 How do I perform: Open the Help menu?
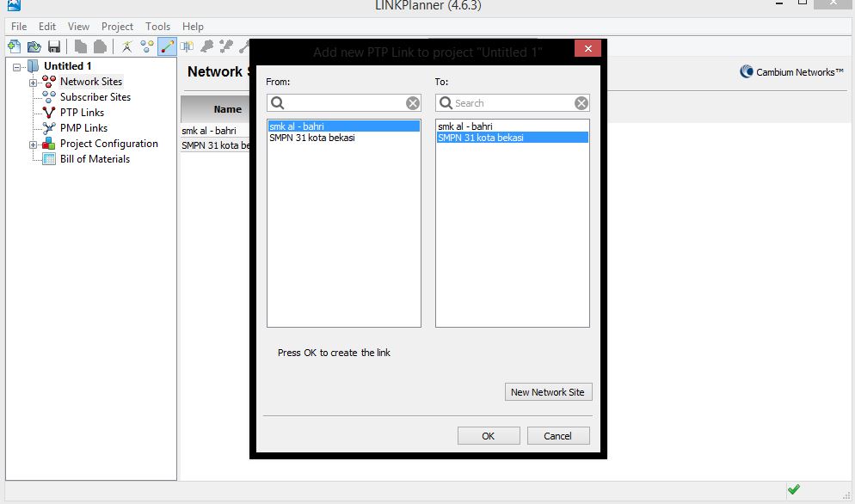coord(193,26)
